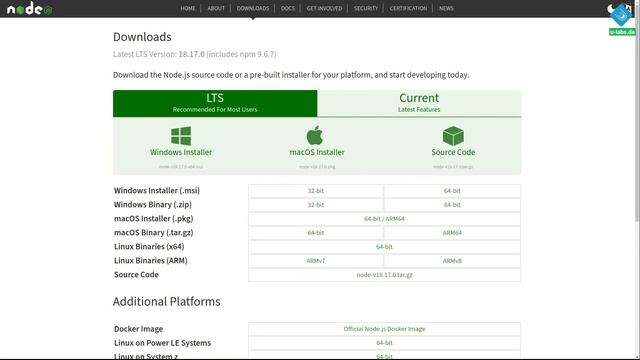Screen dimensions: 640x360
Task: Download Linux Binaries (x64) 64-bit
Action: click(x=384, y=247)
